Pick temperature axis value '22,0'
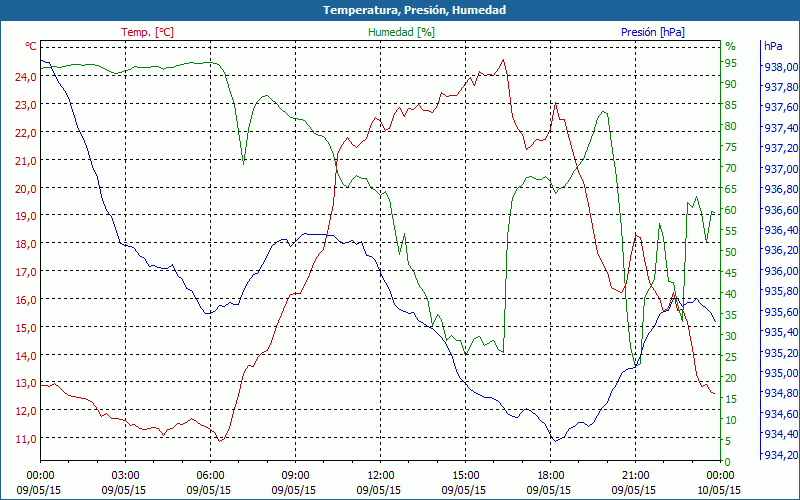This screenshot has width=800, height=500. point(26,133)
